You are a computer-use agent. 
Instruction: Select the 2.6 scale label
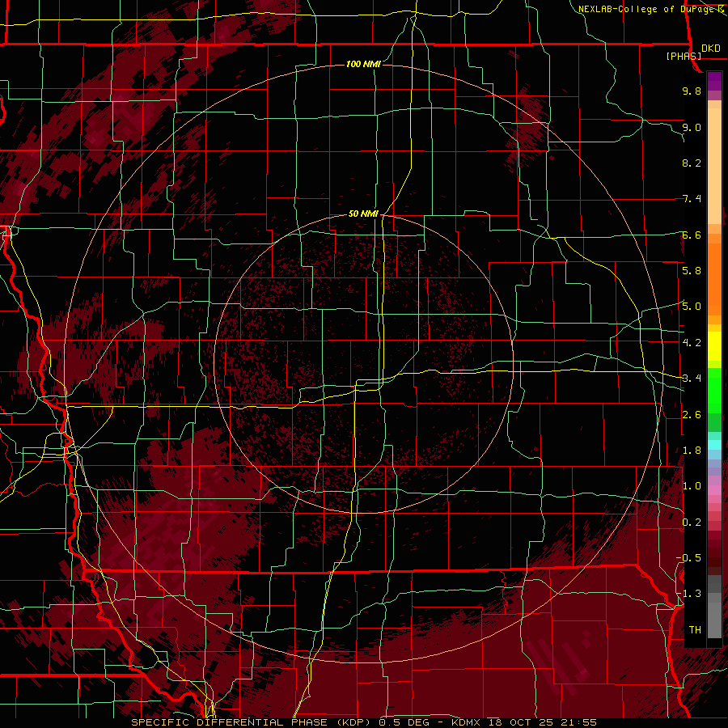(x=692, y=415)
